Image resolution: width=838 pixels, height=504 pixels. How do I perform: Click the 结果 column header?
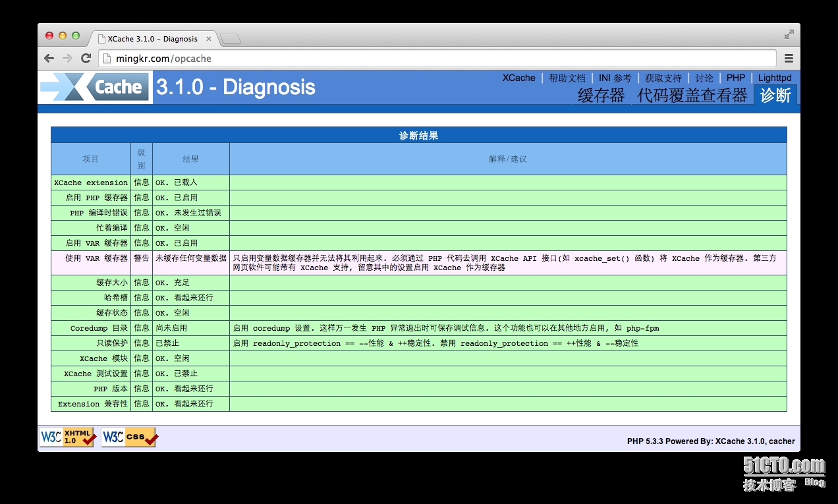(x=190, y=159)
